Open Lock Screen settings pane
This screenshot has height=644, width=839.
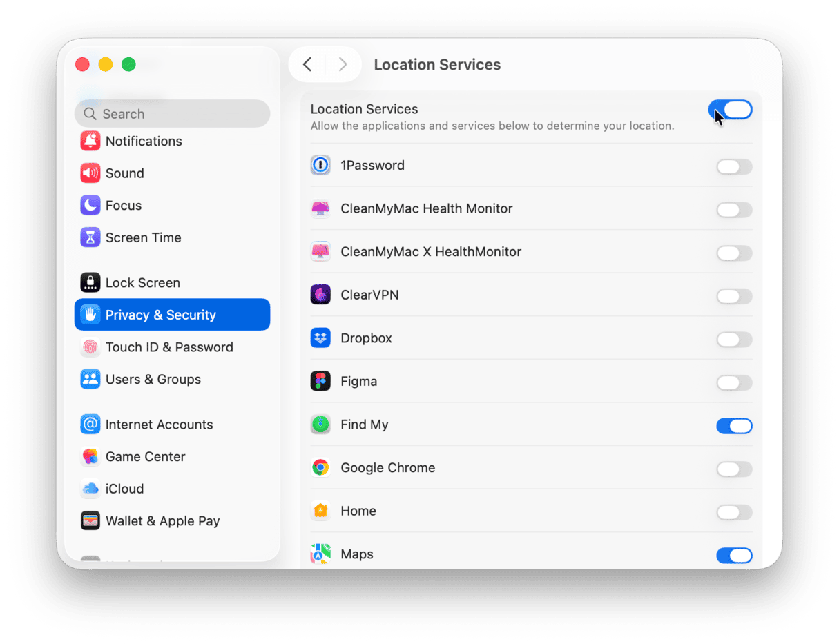tap(172, 283)
